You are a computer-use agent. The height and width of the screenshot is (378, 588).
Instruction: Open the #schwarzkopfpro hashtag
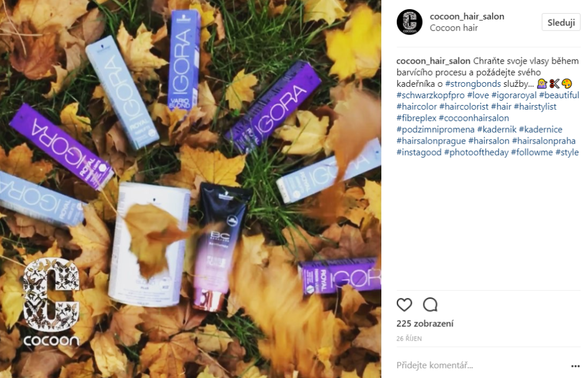431,95
